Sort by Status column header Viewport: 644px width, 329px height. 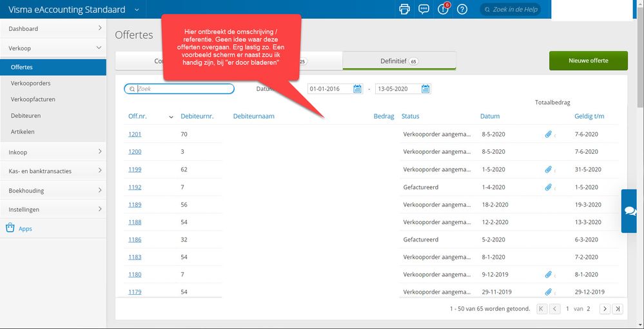410,116
